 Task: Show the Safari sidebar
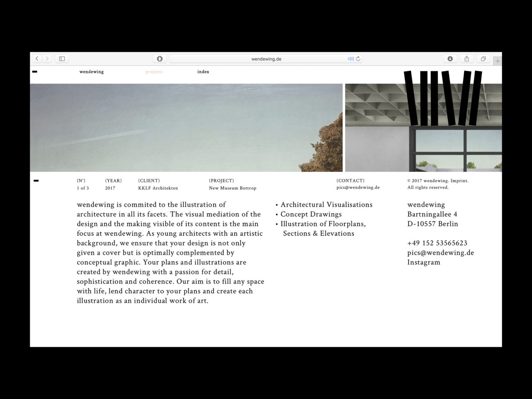click(62, 59)
